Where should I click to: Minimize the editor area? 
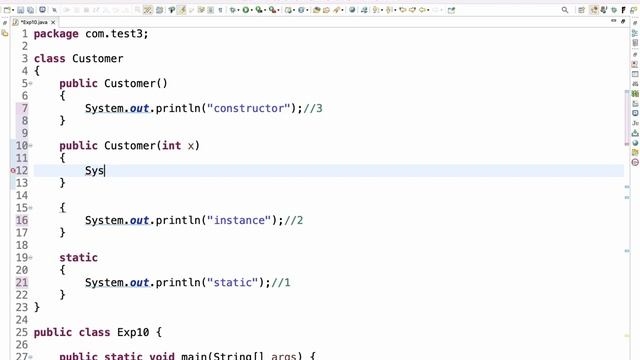click(x=613, y=21)
